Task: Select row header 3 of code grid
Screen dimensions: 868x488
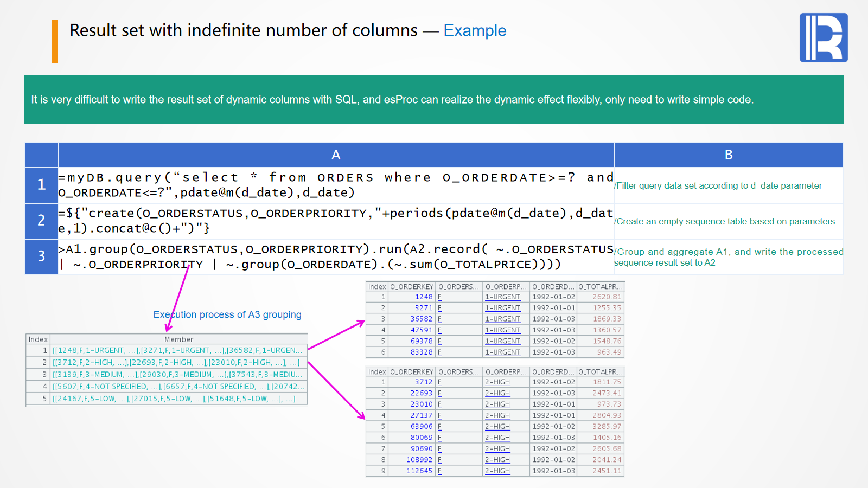Action: pyautogui.click(x=41, y=256)
